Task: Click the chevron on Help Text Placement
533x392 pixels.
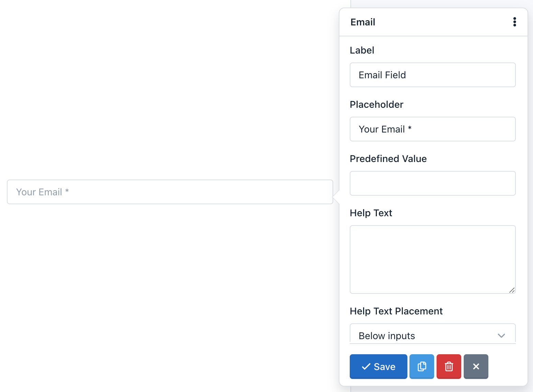Action: (x=501, y=336)
